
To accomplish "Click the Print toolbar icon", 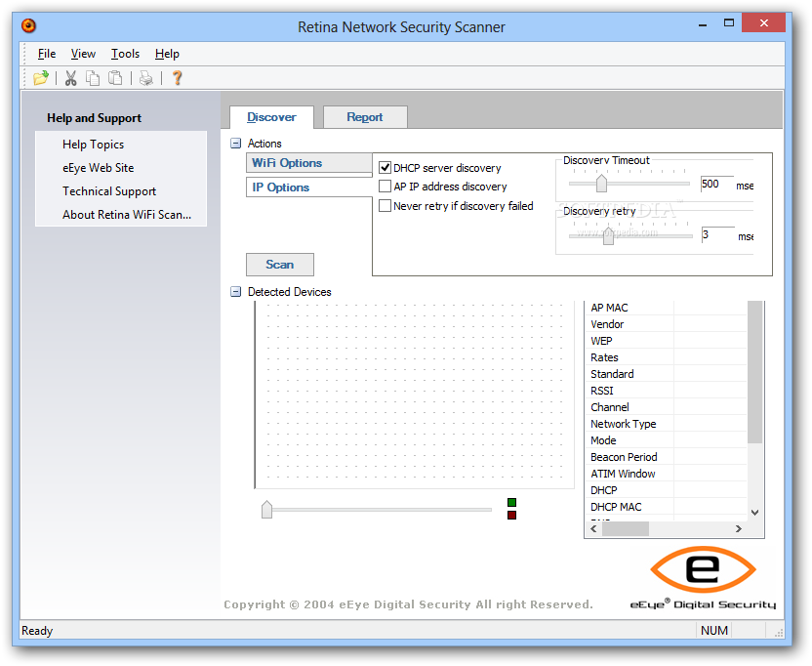I will point(146,78).
